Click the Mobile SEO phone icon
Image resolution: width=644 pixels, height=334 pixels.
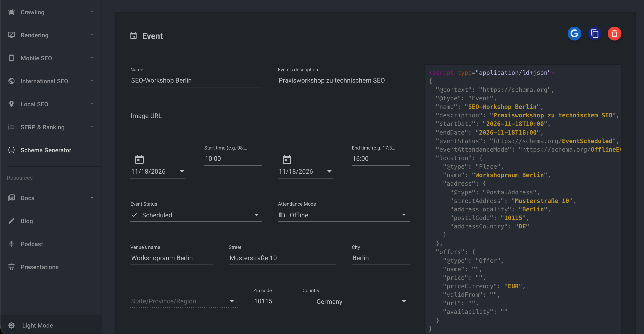click(x=11, y=58)
